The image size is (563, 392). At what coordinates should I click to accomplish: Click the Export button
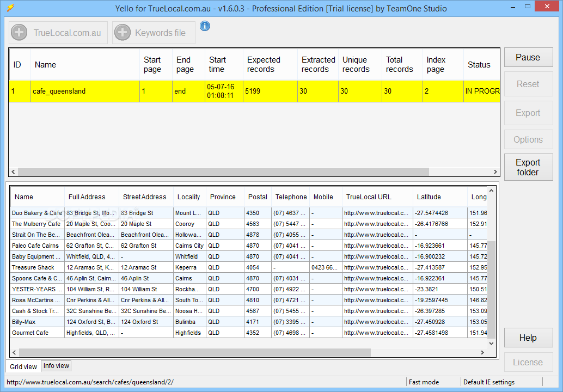point(528,113)
